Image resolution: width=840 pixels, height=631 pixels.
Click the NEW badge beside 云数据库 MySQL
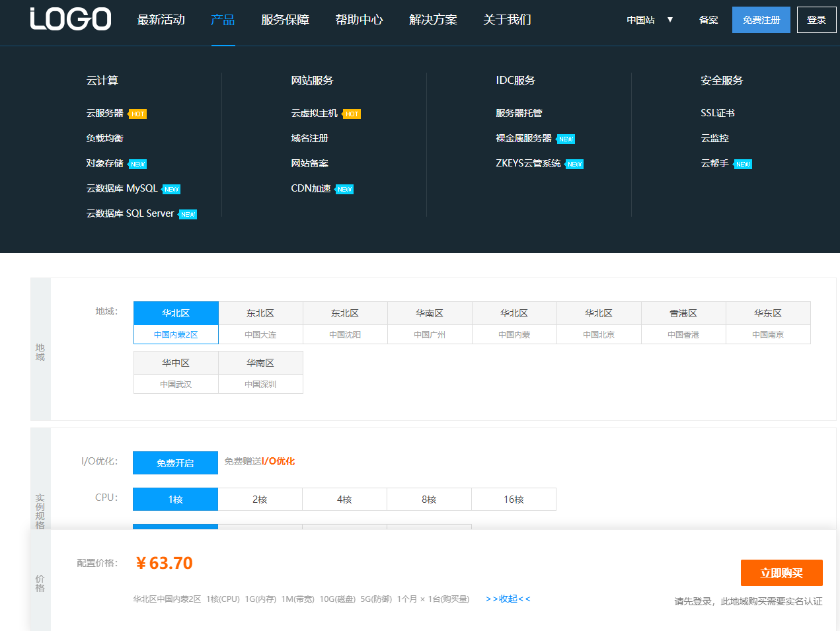point(171,190)
